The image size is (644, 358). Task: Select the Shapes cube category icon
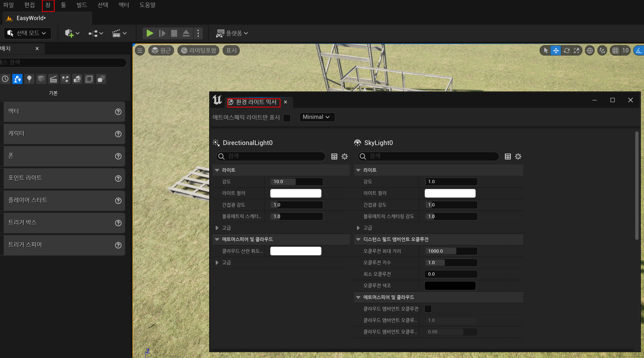pos(41,79)
